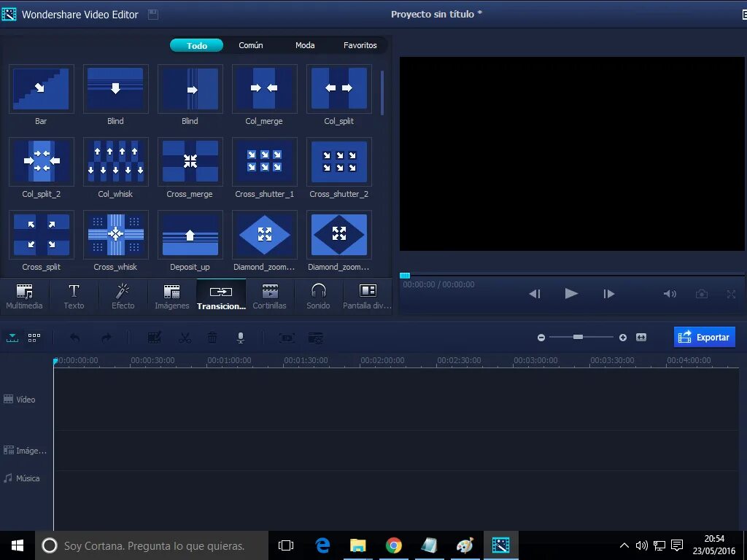
Task: Play the preview video
Action: [571, 294]
